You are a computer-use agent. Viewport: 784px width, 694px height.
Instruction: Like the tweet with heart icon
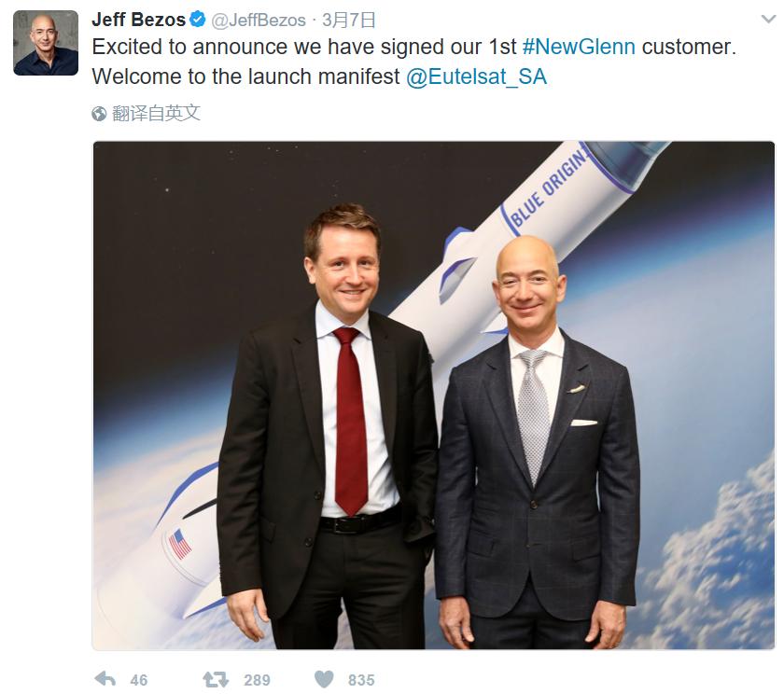[324, 679]
